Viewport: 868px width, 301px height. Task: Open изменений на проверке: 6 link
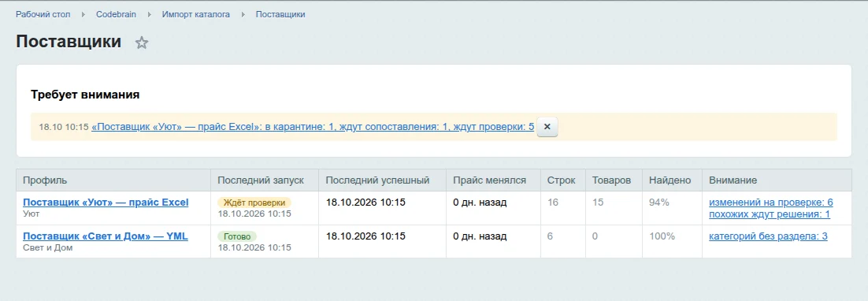tap(771, 203)
